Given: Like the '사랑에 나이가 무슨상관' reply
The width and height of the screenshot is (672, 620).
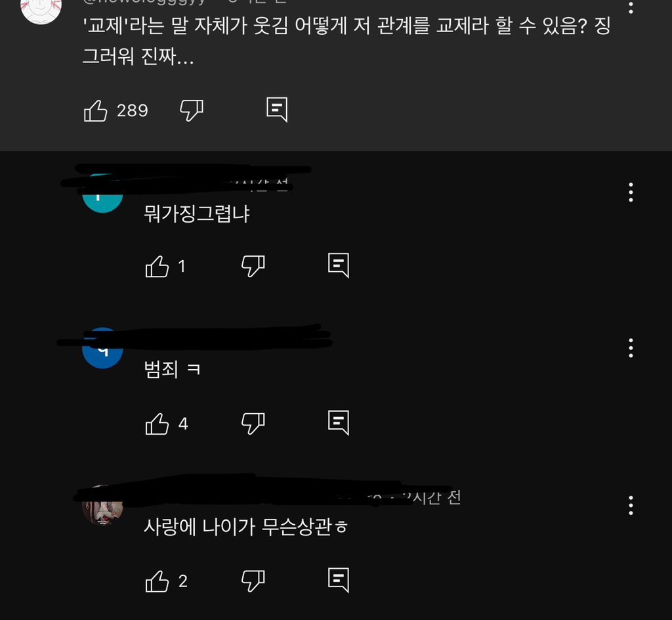Looking at the screenshot, I should (x=157, y=581).
